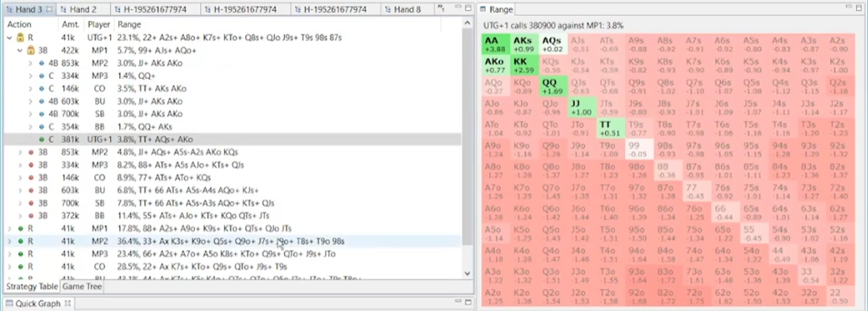Select the '1.7%, QQ+ AKs' range text
This screenshot has width=868, height=311.
(x=145, y=127)
